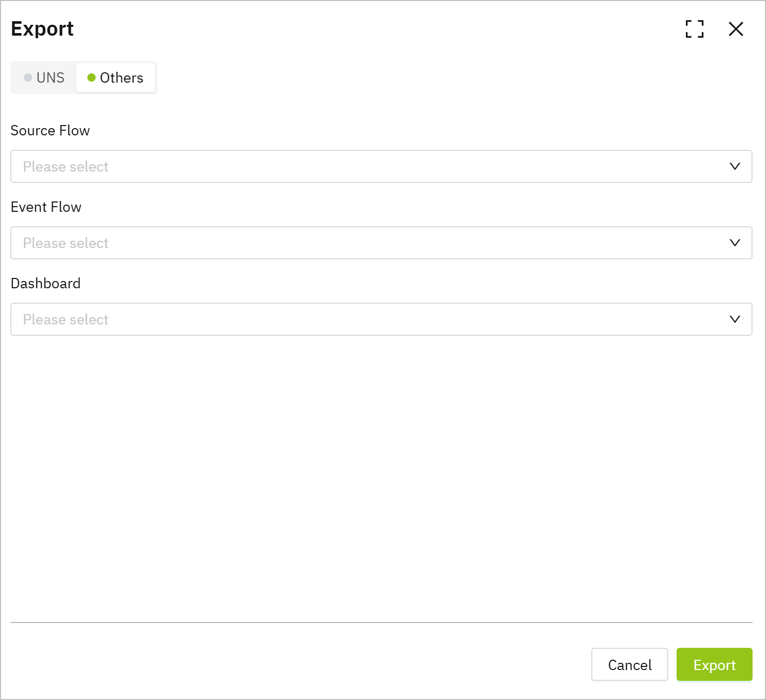Expand the Dashboard chevron arrow
Screen dimensions: 766x700
pyautogui.click(x=734, y=319)
